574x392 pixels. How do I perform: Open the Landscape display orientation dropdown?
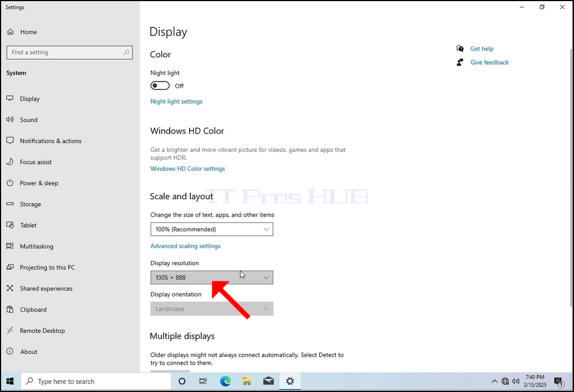212,309
